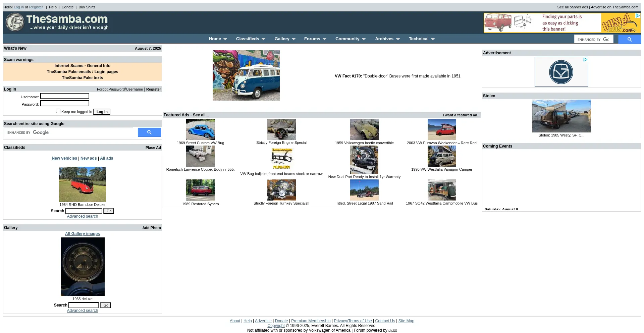Open 1954 RHD Barndoor Deluxe photo
Screen dimensions: 644x333
pyautogui.click(x=82, y=184)
